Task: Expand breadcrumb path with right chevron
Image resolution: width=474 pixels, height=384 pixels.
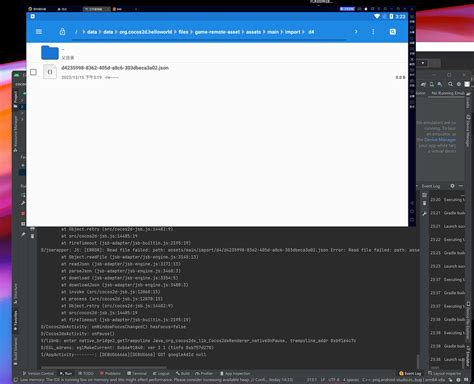Action: tap(356, 32)
